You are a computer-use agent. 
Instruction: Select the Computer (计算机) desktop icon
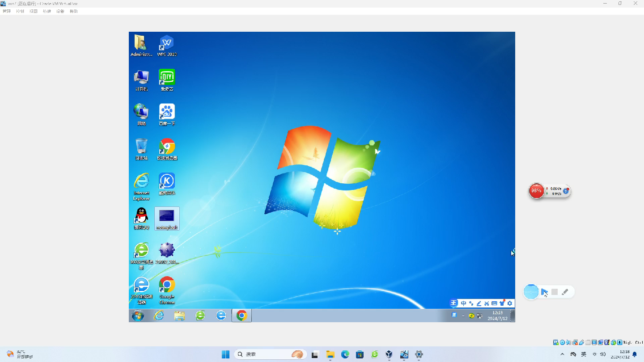(x=141, y=80)
